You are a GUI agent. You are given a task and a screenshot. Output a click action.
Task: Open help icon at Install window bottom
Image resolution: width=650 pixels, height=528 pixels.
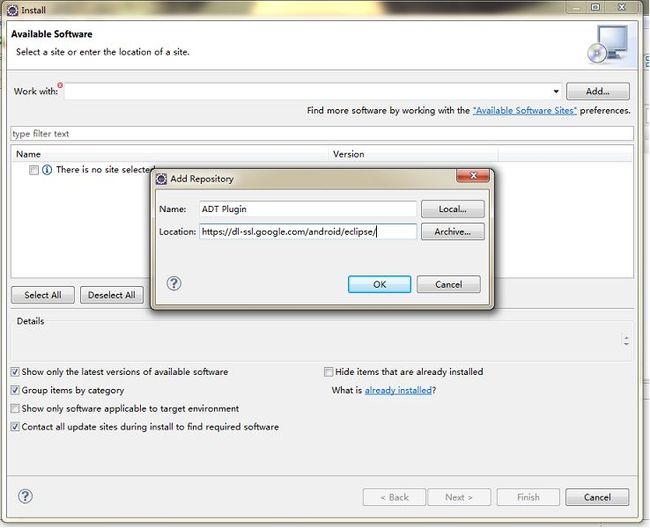click(25, 496)
